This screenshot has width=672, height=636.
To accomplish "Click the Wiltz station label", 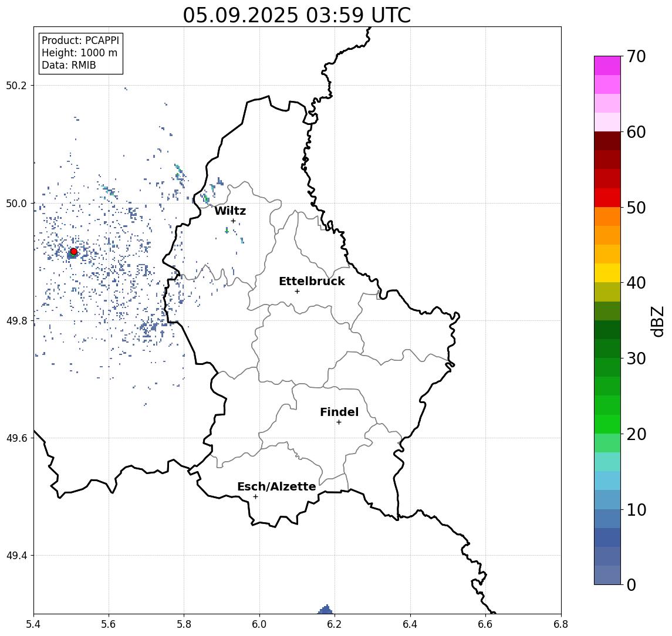I will 230,211.
